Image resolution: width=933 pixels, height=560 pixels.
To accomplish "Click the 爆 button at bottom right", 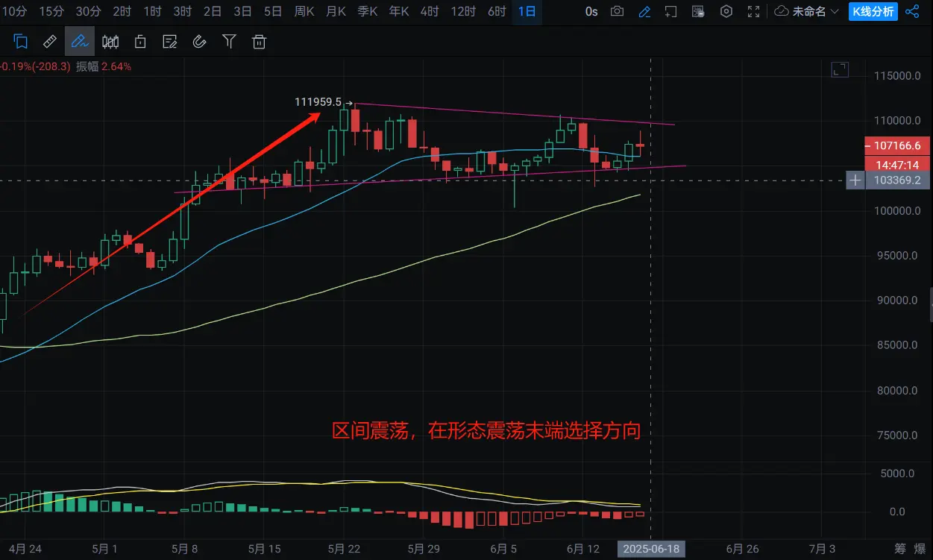I will pos(920,549).
